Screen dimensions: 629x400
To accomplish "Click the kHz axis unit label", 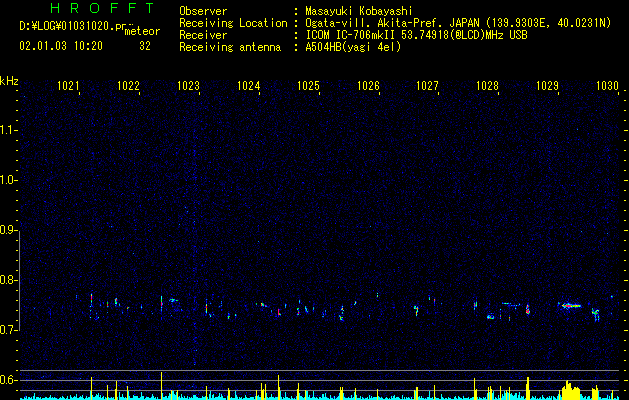I will [9, 81].
